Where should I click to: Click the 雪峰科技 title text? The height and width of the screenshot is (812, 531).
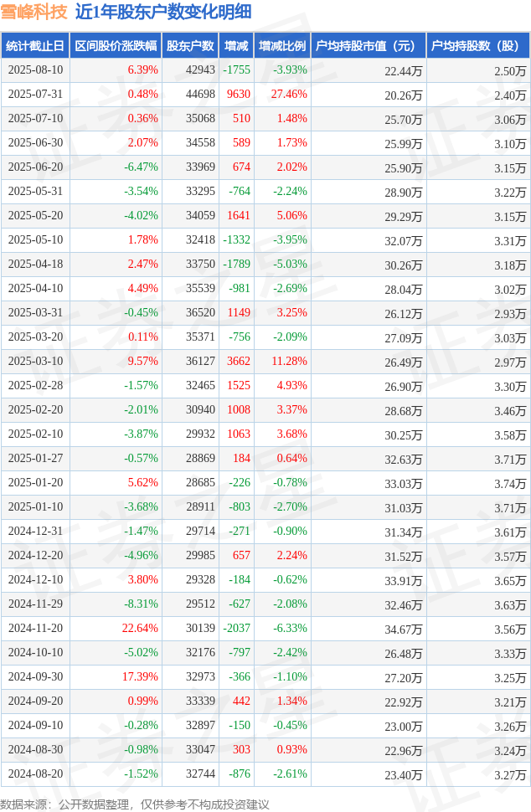click(34, 12)
